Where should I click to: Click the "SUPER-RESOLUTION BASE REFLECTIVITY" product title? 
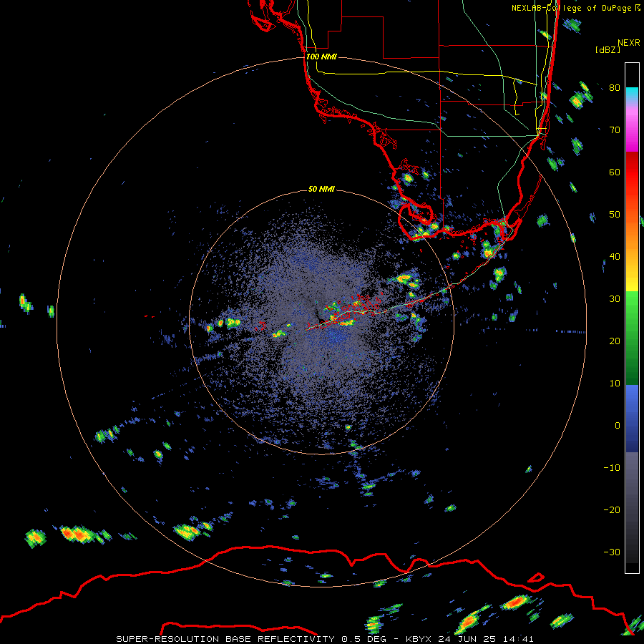click(x=225, y=639)
